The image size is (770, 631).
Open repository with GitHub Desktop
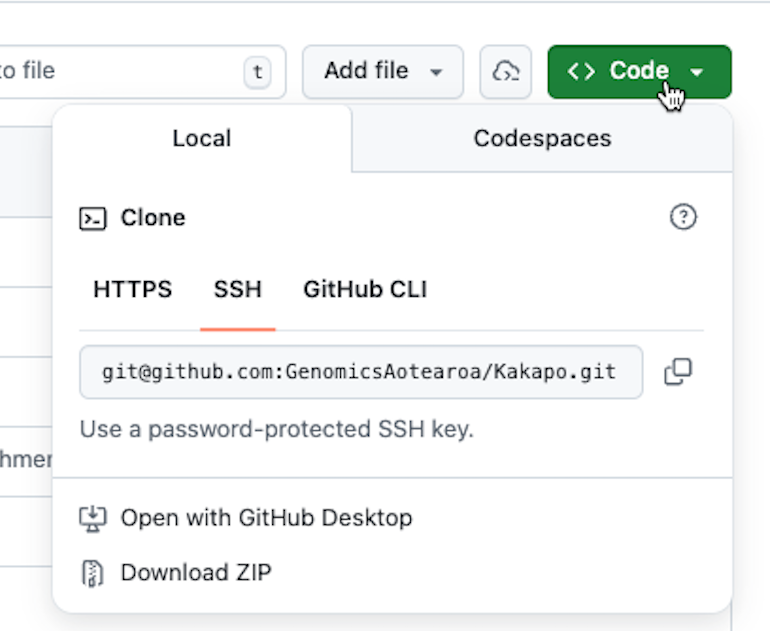266,518
